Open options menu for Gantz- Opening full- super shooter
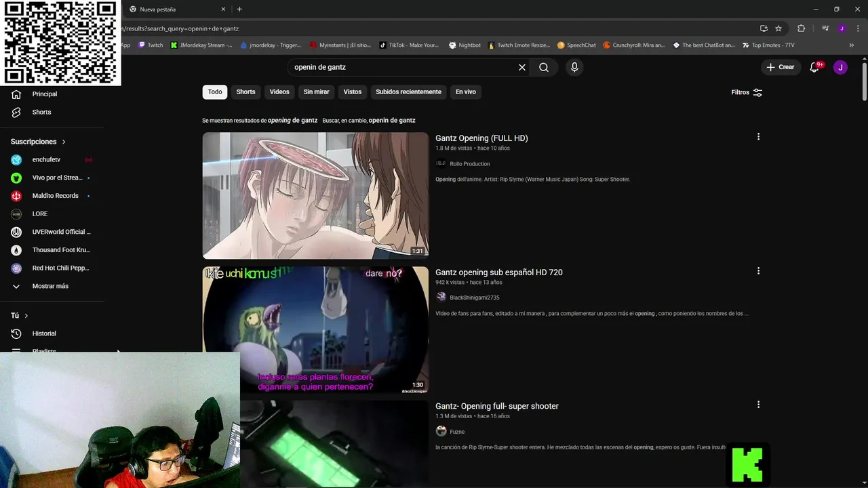 (x=758, y=405)
